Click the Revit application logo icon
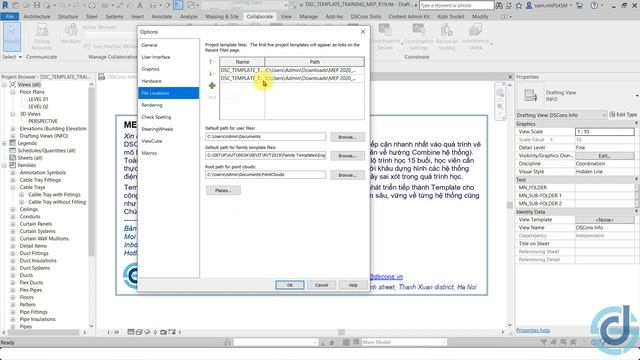This screenshot has width=640, height=360. [x=5, y=5]
